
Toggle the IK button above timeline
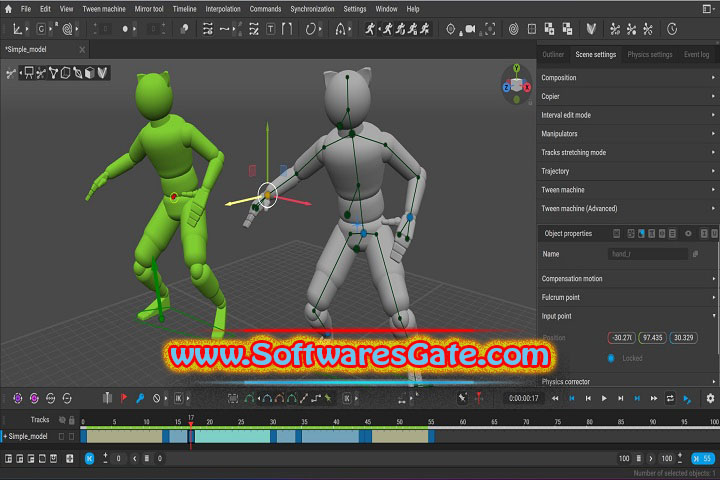[x=178, y=398]
